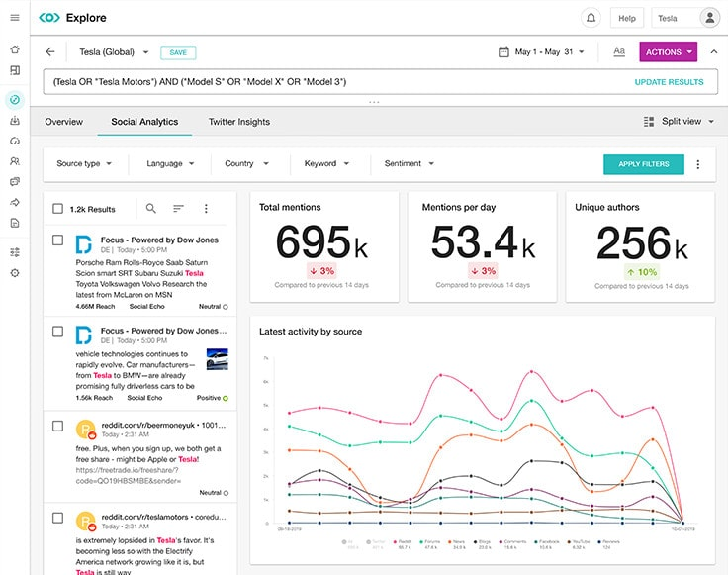Open the May 1 - May 31 date range dropdown
Viewport: 728px width, 575px height.
pos(549,52)
